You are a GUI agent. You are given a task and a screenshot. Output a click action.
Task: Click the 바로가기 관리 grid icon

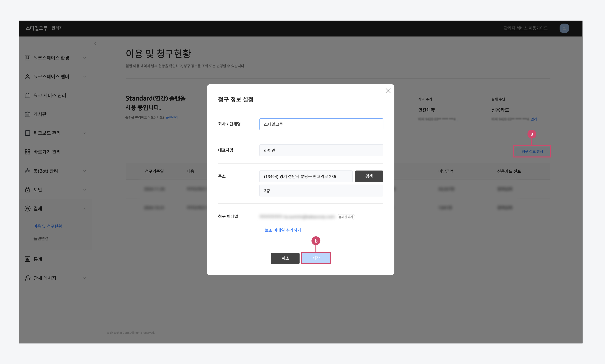(x=27, y=152)
